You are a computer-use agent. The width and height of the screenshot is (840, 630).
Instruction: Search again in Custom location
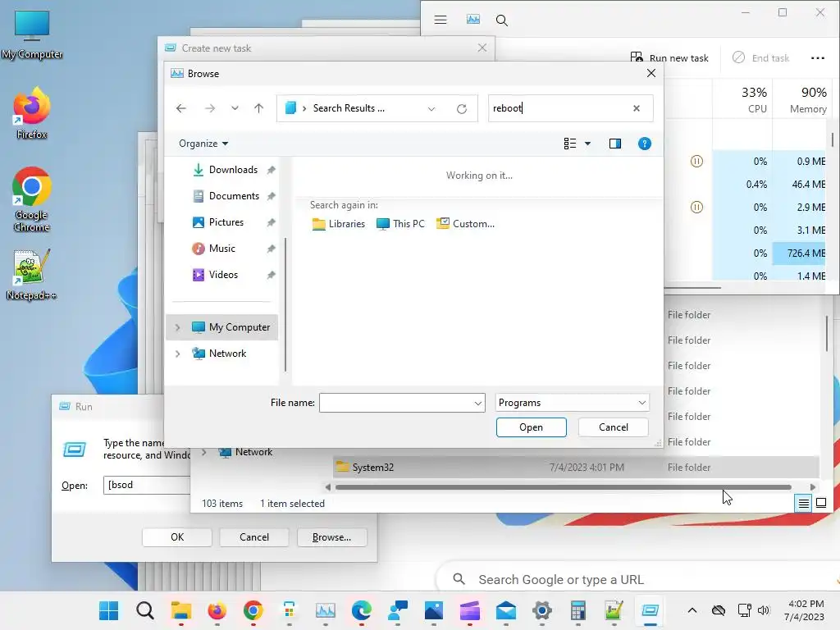click(x=466, y=224)
